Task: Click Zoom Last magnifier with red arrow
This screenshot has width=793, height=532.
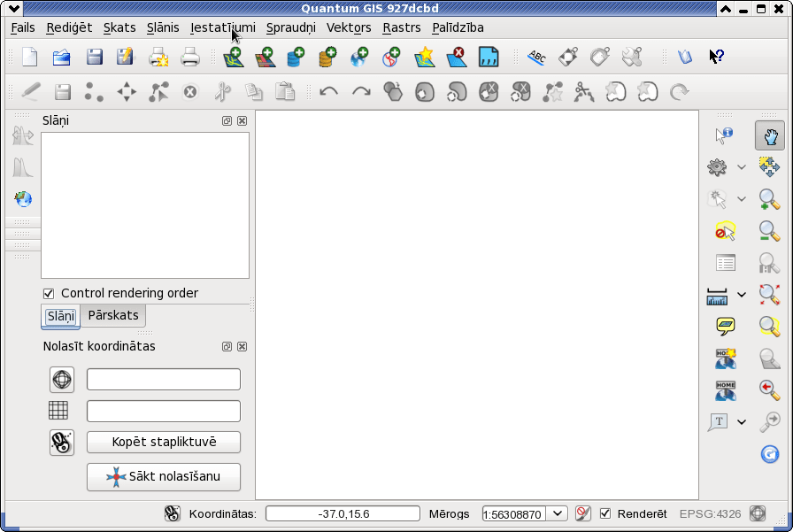Action: [769, 389]
